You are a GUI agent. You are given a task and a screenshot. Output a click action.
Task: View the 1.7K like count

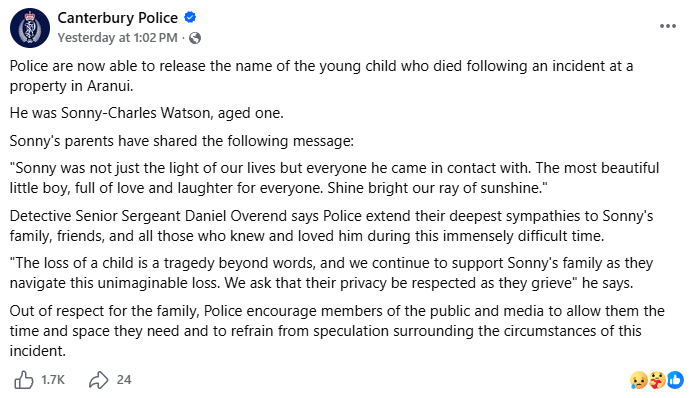pos(53,380)
